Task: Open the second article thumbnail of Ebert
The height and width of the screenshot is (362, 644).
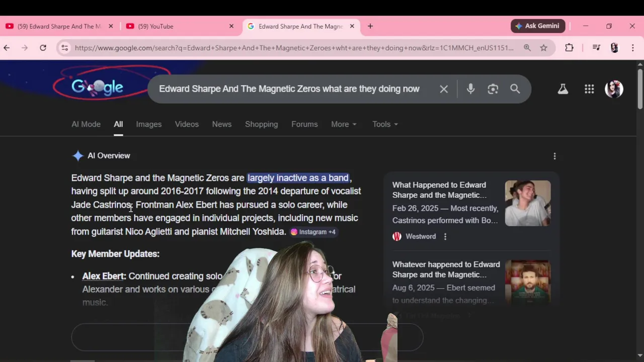Action: [x=528, y=282]
